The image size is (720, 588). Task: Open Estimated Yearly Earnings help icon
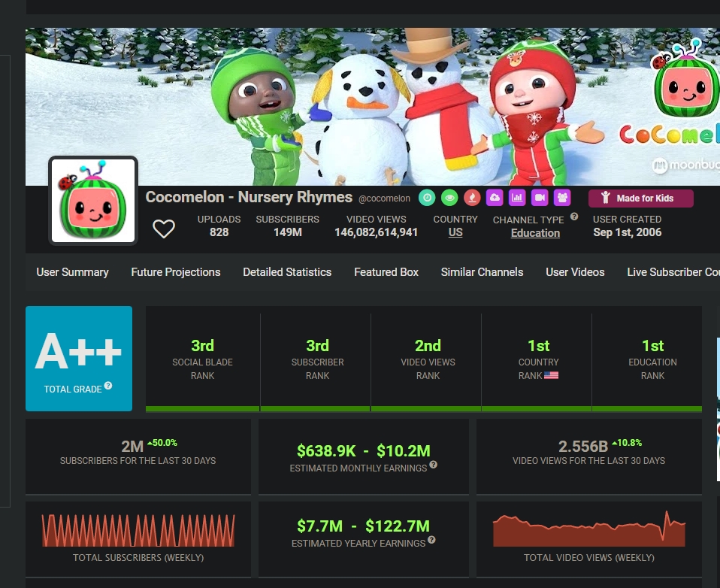tap(431, 540)
